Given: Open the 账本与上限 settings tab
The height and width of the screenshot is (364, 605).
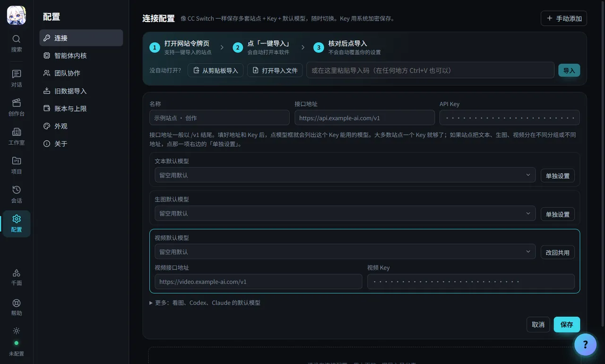Looking at the screenshot, I should click(81, 109).
